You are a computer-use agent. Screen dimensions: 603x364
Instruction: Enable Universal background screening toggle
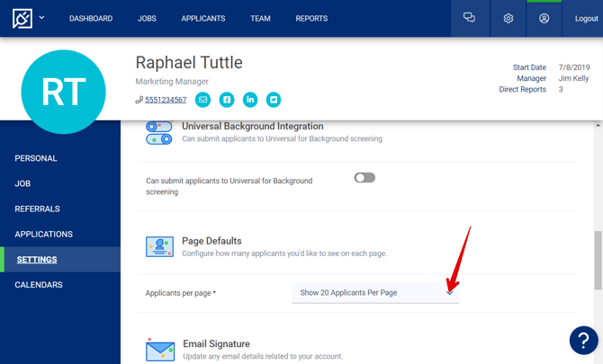pos(364,178)
